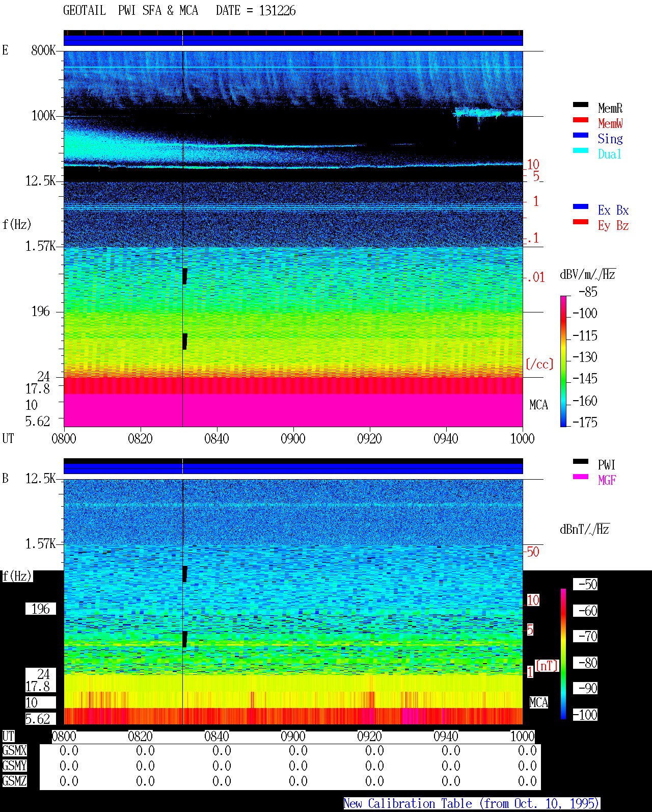The image size is (652, 812).
Task: Click the 'dBV/m/√Hz' unit label
Action: pos(587,275)
